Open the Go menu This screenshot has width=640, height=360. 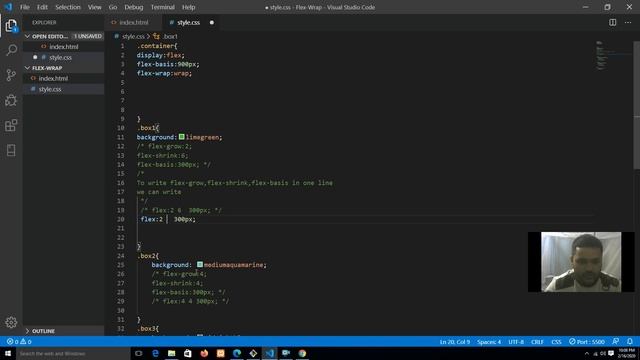[113, 7]
